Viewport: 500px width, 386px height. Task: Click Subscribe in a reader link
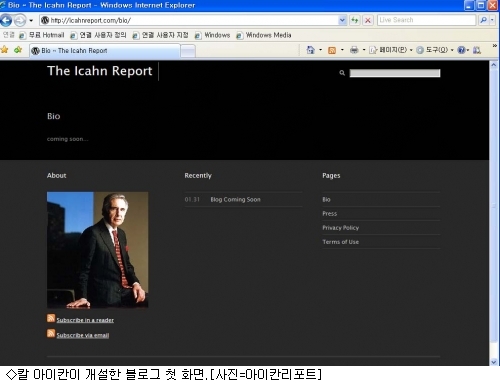coord(85,320)
